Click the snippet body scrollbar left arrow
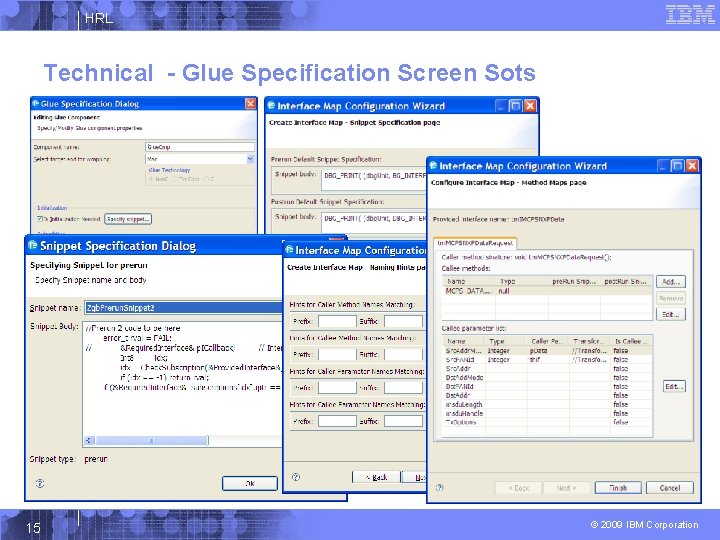Viewport: 720px width, 540px height. click(x=89, y=440)
